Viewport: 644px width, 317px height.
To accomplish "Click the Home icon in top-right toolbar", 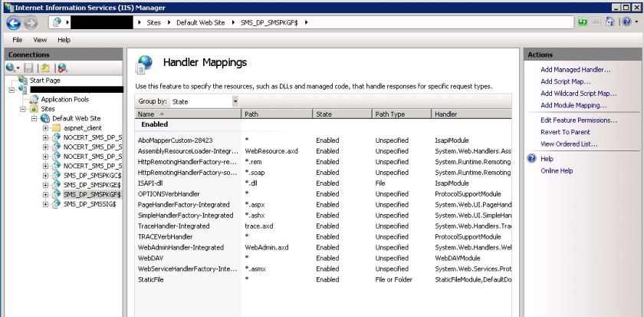I will point(609,22).
